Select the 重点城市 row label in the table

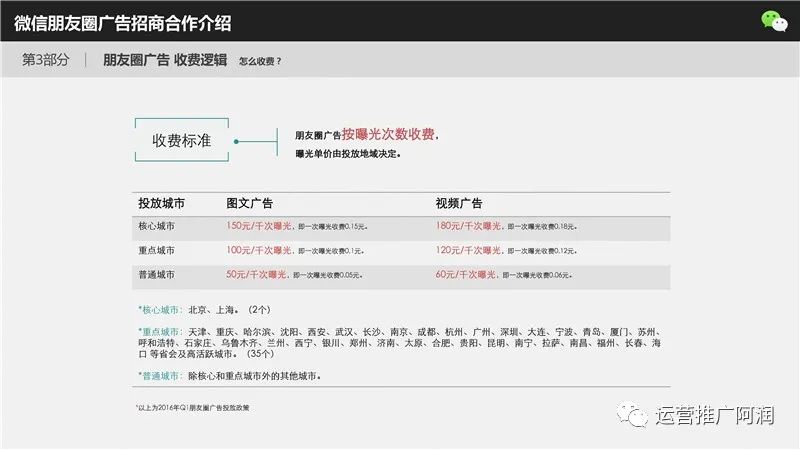tap(156, 251)
